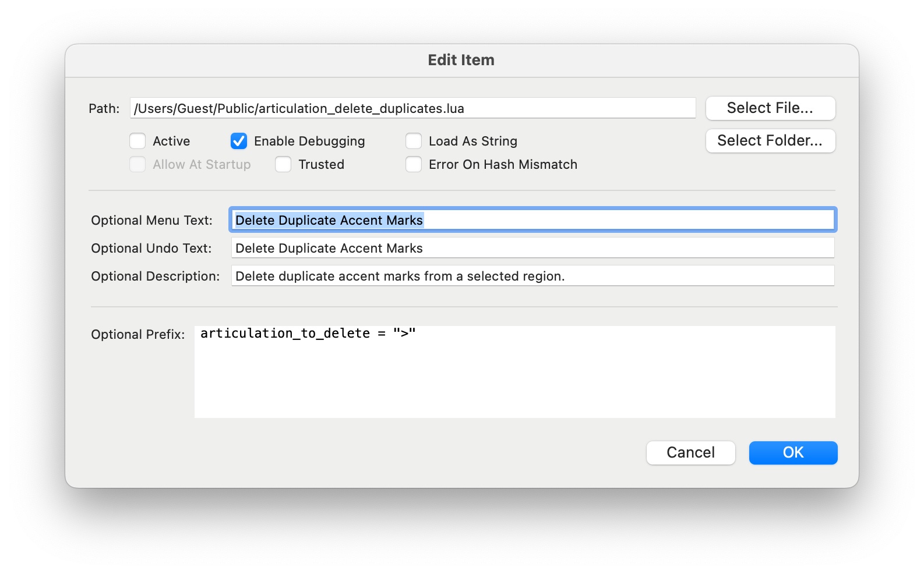The image size is (924, 574).
Task: Tick the Load As String checkbox
Action: pyautogui.click(x=414, y=141)
